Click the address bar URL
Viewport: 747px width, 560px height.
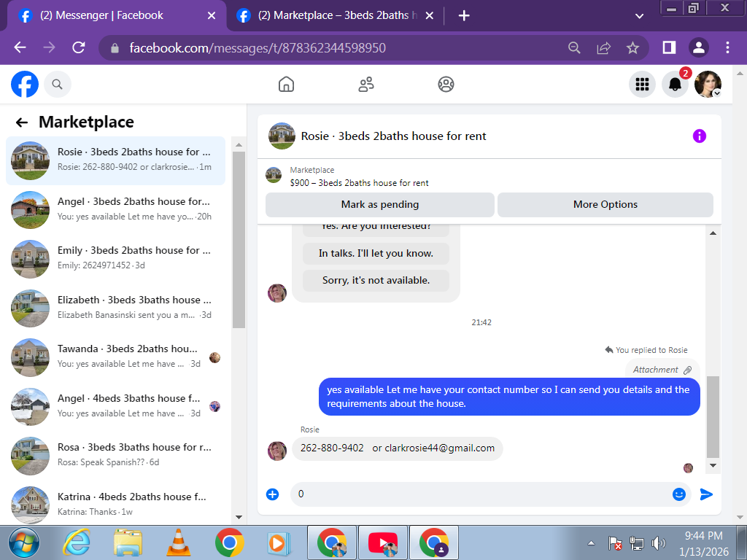pos(258,48)
